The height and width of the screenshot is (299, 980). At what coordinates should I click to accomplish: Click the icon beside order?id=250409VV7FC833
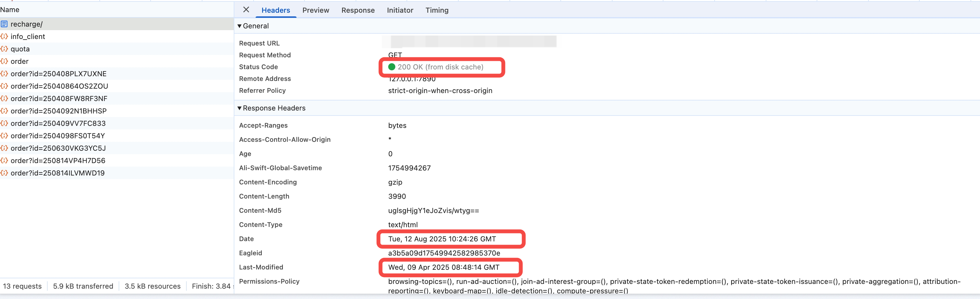tap(4, 123)
